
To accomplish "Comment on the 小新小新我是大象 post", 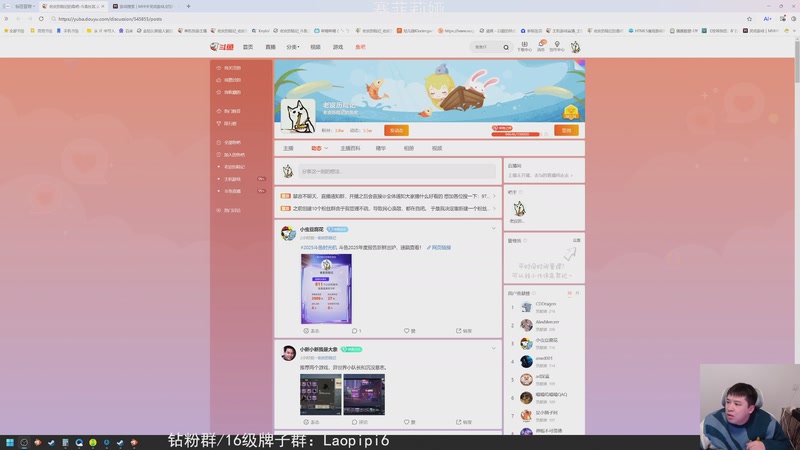I will (360, 422).
